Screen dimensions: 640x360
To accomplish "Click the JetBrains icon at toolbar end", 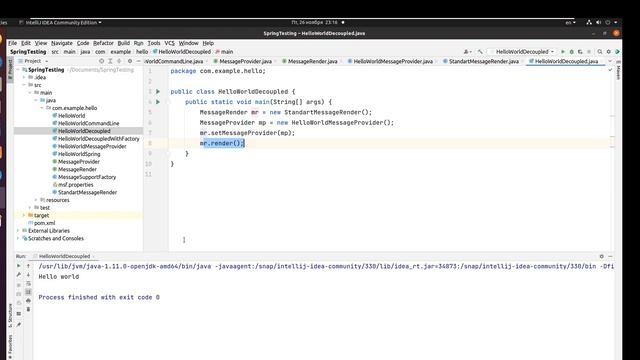I will [617, 52].
